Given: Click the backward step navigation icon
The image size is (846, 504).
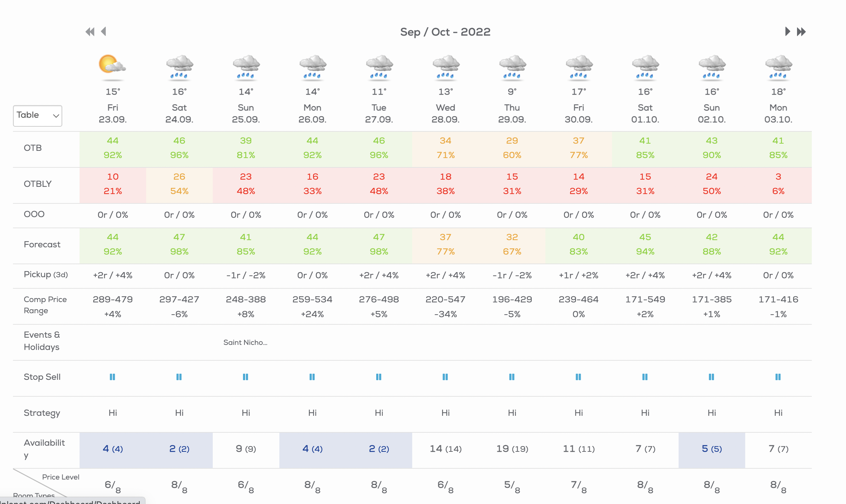Looking at the screenshot, I should [105, 31].
